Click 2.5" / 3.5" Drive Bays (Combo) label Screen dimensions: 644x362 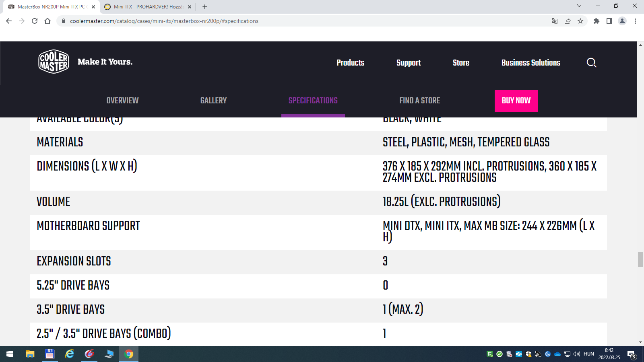point(104,333)
